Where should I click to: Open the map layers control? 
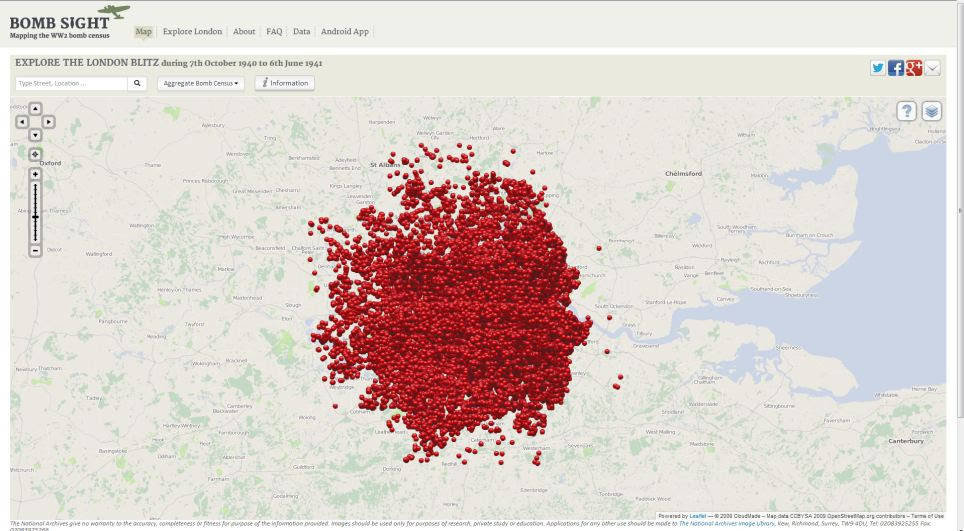pos(931,111)
